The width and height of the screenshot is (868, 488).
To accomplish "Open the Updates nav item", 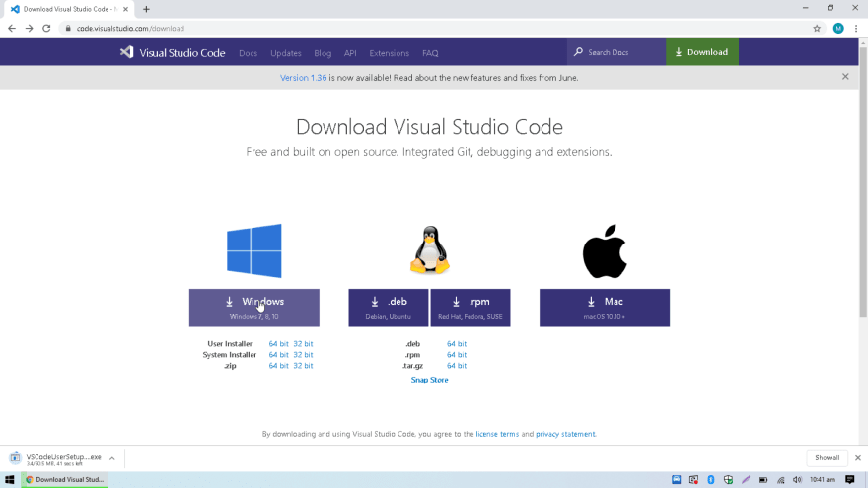I will point(286,53).
